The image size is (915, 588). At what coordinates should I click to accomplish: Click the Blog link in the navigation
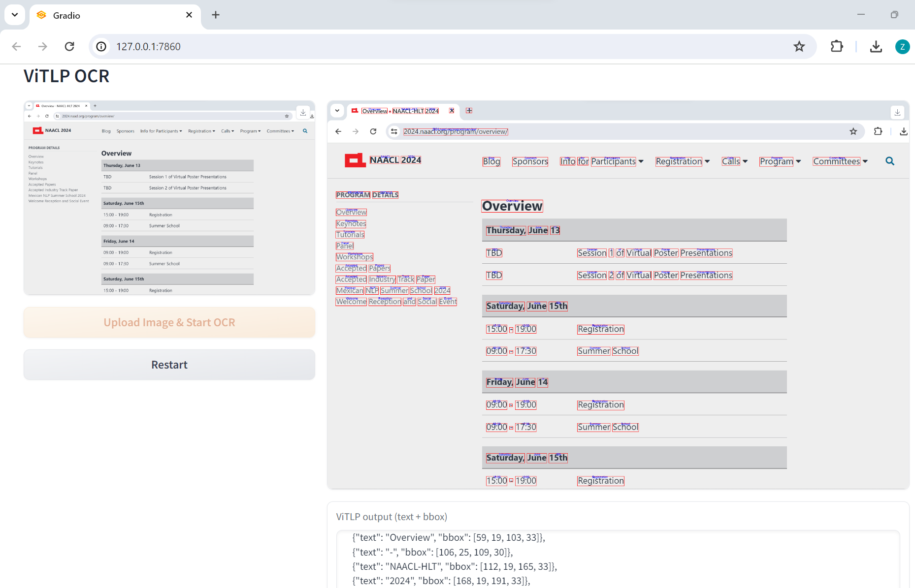click(491, 161)
